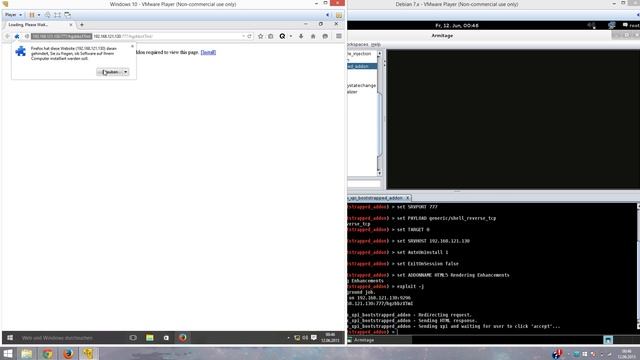Open action center icon in the Windows 10 VM tray
Image resolution: width=640 pixels, height=360 pixels.
(314, 338)
